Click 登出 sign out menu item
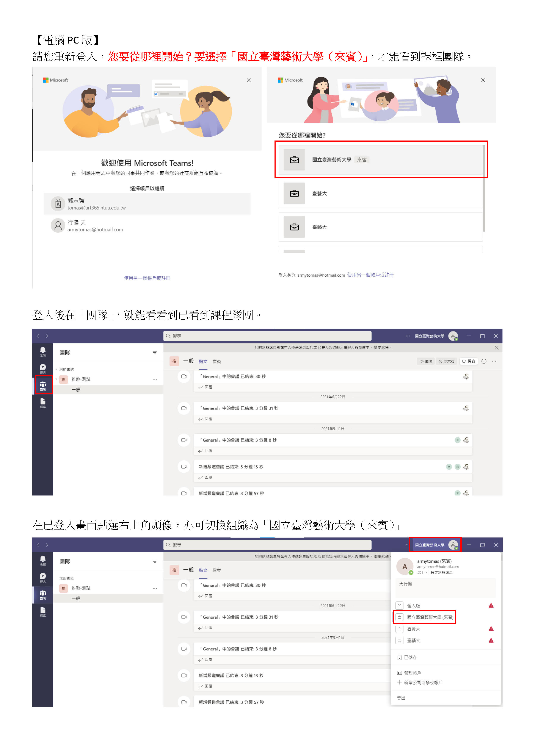535x756 pixels. [x=401, y=698]
